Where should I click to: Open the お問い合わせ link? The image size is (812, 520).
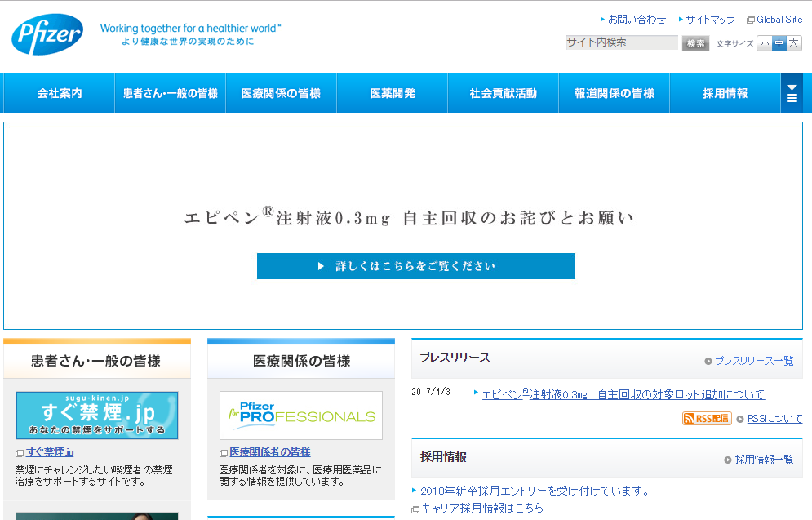click(x=637, y=20)
